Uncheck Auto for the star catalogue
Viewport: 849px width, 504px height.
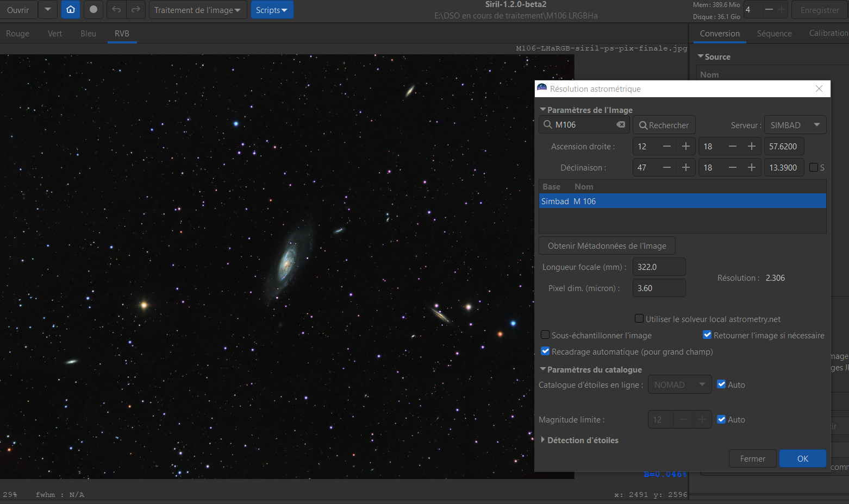pos(721,385)
